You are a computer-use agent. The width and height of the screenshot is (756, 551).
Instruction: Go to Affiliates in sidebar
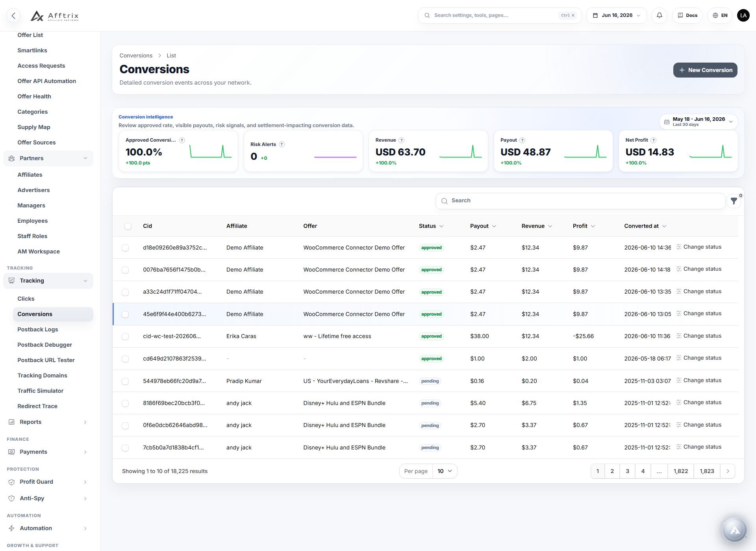tap(30, 175)
